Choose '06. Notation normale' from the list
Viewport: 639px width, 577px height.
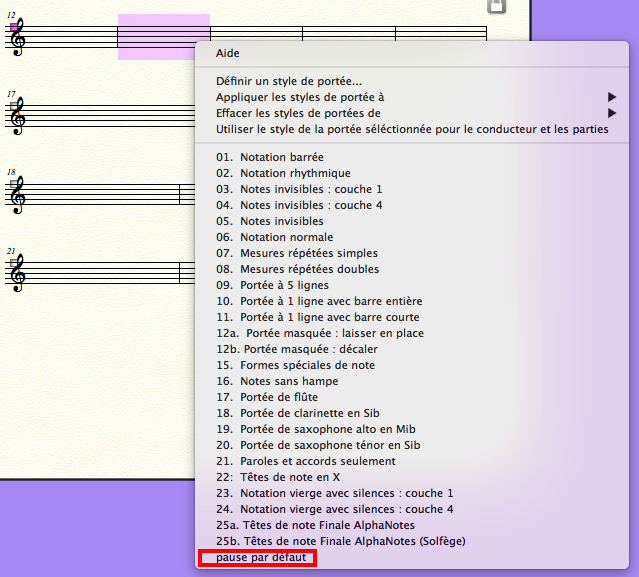275,237
